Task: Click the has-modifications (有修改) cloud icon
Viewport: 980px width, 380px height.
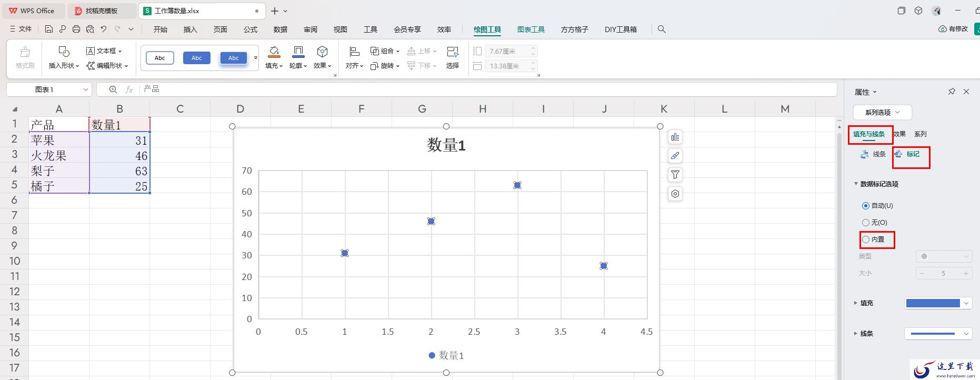Action: pos(943,29)
